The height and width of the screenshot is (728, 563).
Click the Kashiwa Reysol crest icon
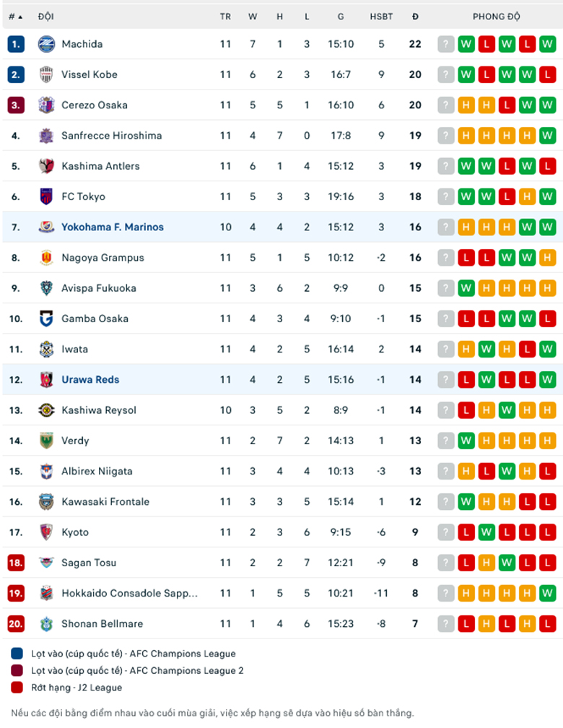[46, 410]
